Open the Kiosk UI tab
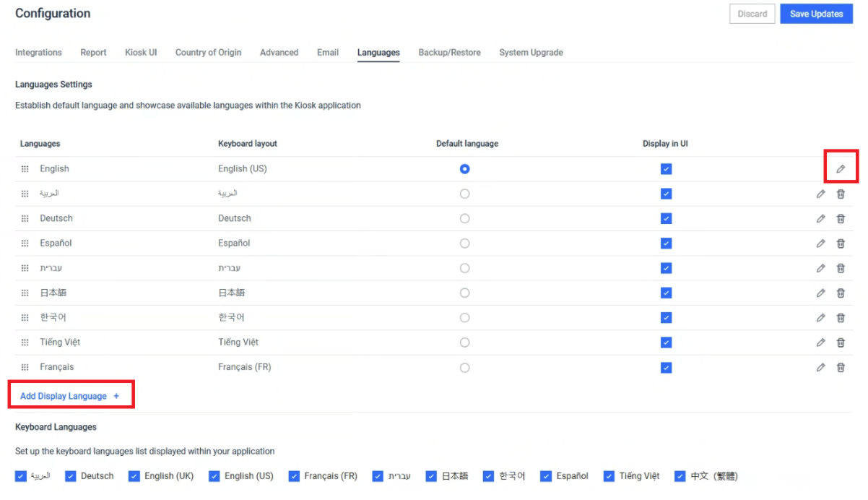Viewport: 868px width, 500px height. point(141,53)
